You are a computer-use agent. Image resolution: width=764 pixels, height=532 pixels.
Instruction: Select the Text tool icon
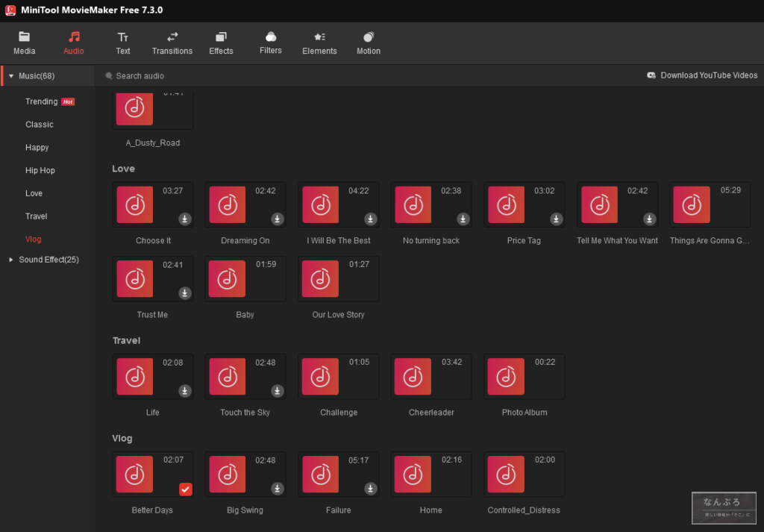(x=123, y=37)
